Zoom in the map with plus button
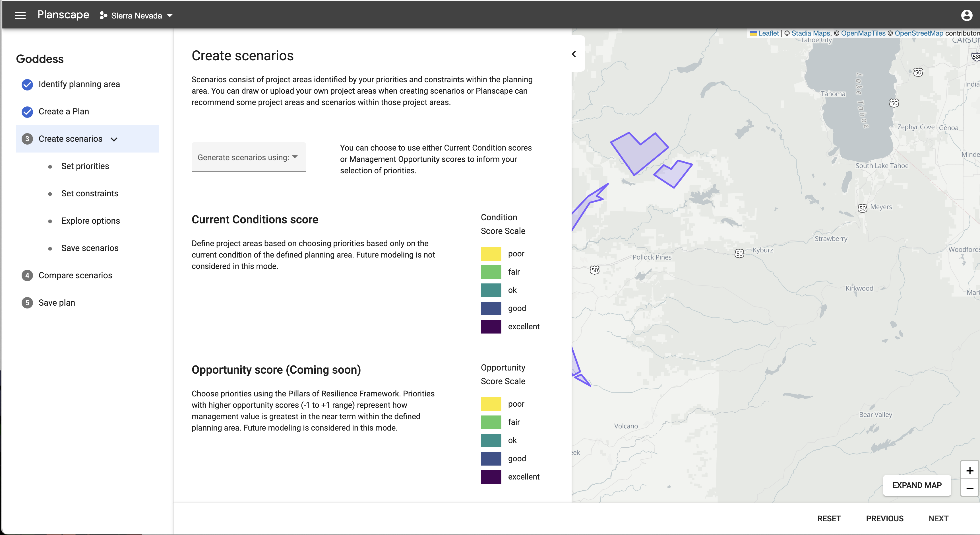The width and height of the screenshot is (980, 535). 969,471
